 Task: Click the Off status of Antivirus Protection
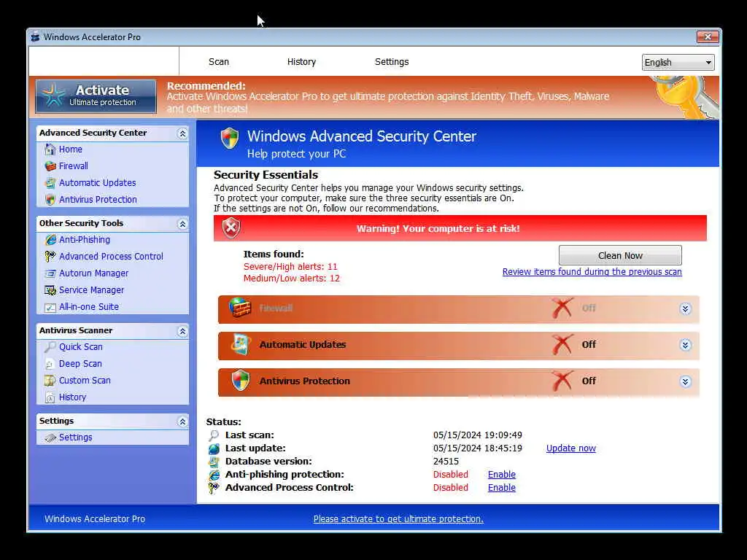point(589,381)
